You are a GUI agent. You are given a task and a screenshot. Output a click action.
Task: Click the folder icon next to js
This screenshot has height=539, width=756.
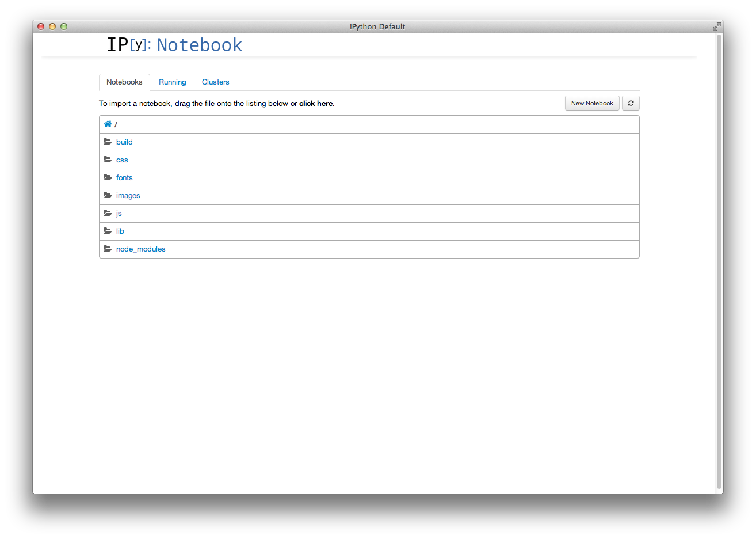tap(108, 213)
